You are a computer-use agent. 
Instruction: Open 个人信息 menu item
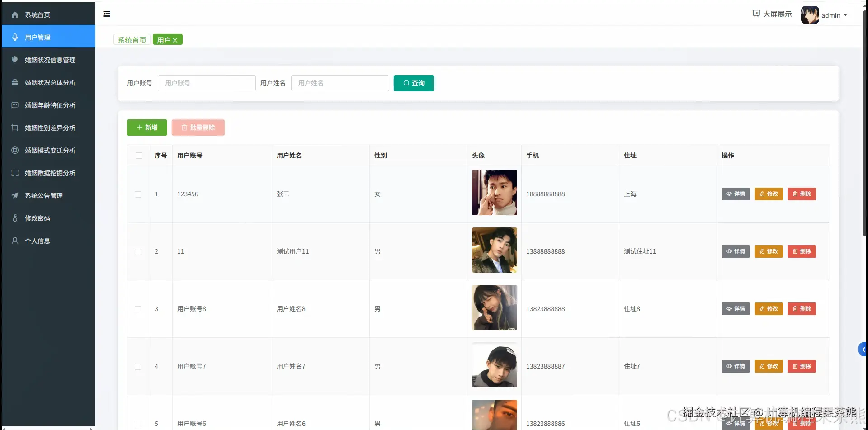48,241
